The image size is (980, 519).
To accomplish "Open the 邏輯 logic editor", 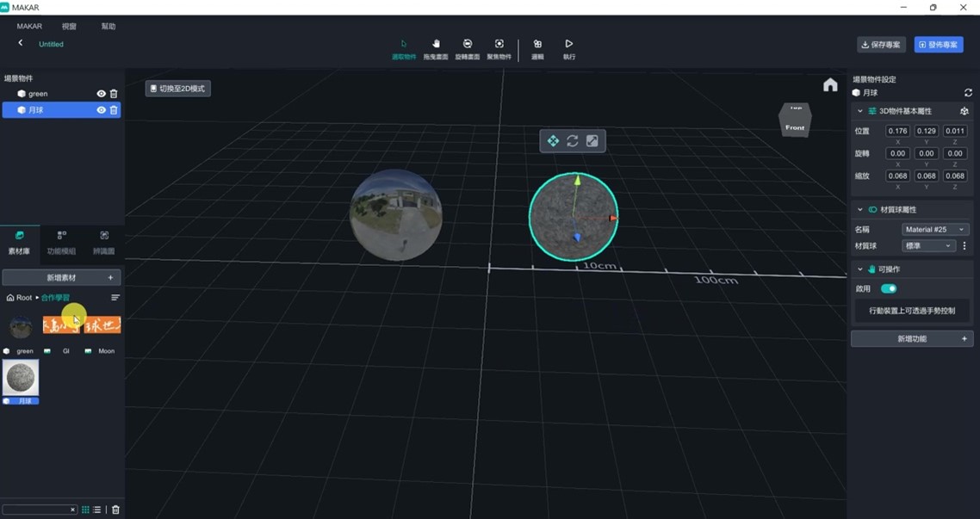I will click(x=537, y=46).
